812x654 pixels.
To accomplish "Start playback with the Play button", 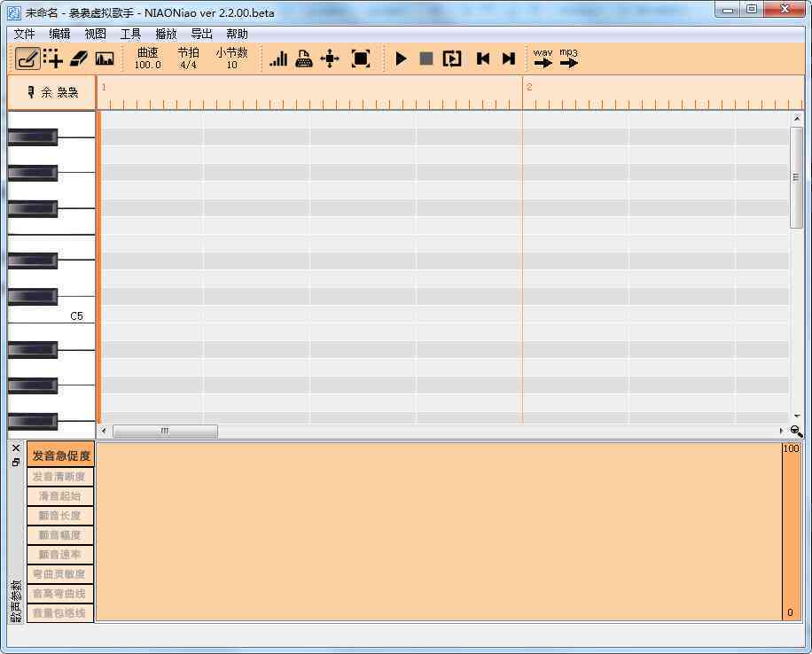I will (x=401, y=58).
